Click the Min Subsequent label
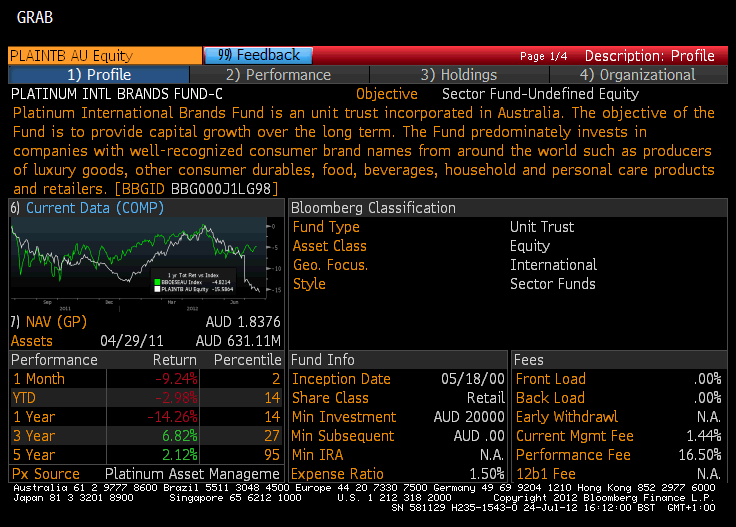This screenshot has height=527, width=736. [343, 436]
